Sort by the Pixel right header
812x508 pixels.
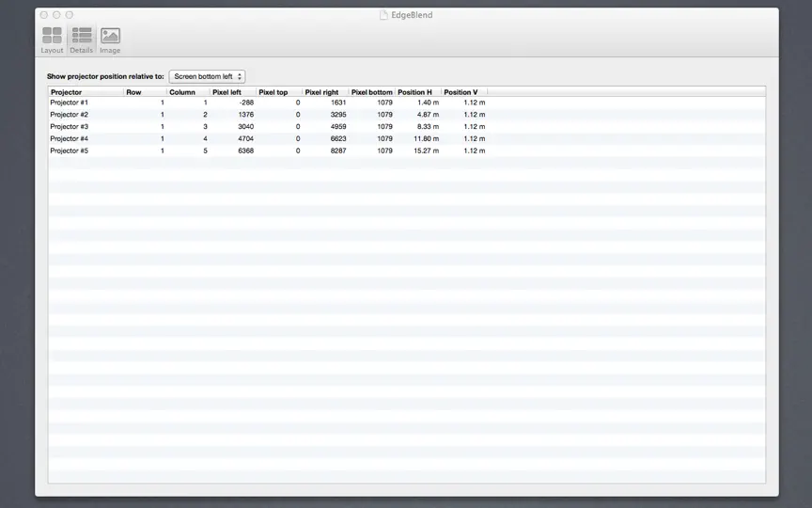(x=326, y=92)
